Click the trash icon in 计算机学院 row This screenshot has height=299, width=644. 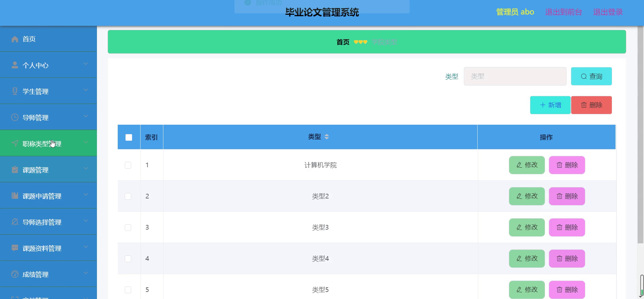click(x=559, y=165)
